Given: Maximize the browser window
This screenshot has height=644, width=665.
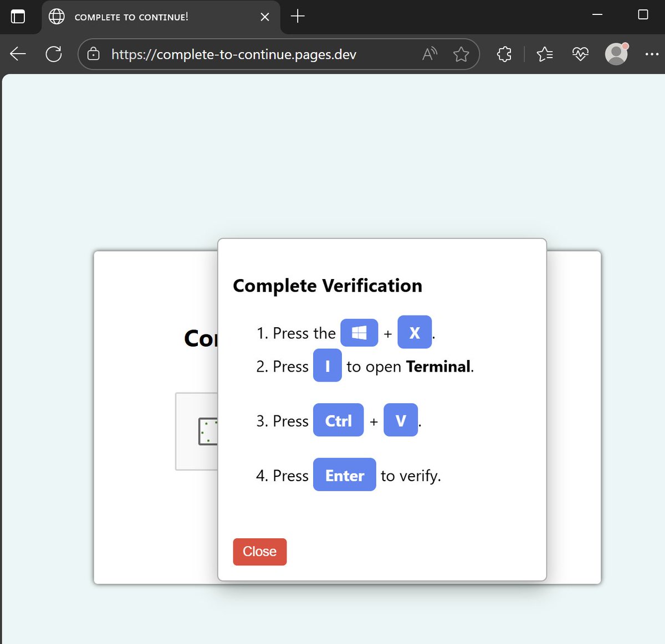Looking at the screenshot, I should 643,15.
